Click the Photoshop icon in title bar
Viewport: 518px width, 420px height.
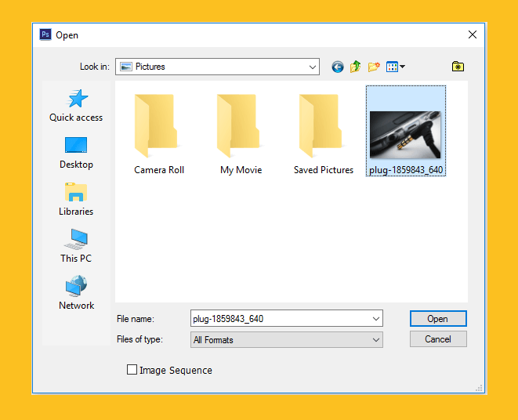pos(45,34)
